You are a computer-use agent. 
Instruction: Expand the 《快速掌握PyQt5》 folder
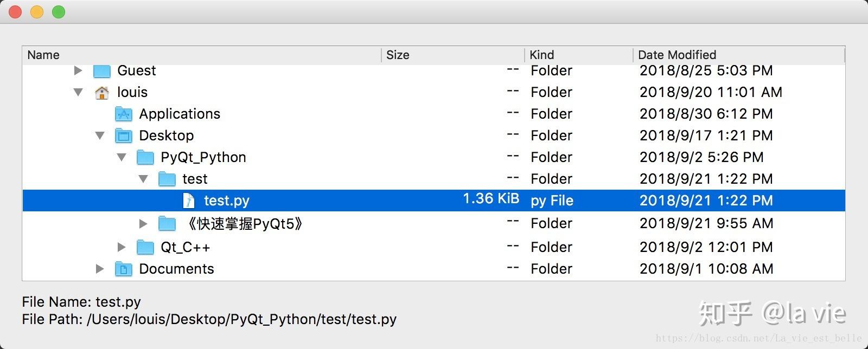(x=143, y=223)
